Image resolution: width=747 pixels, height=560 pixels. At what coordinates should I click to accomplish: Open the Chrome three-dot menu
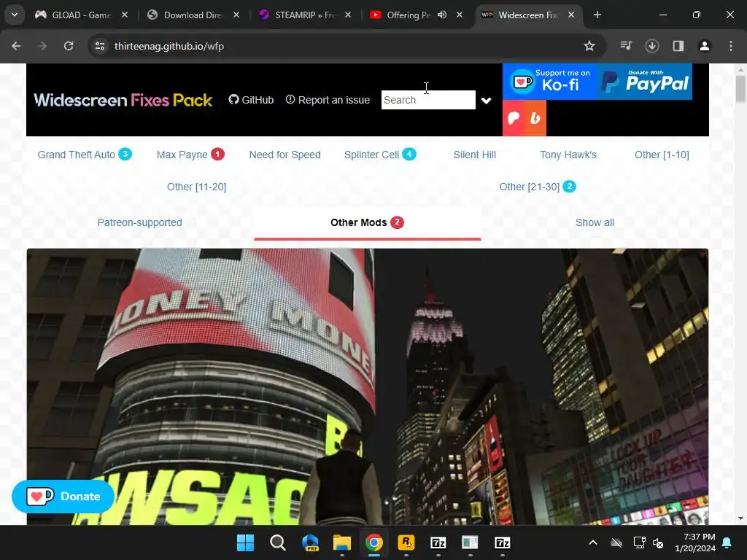(x=731, y=46)
